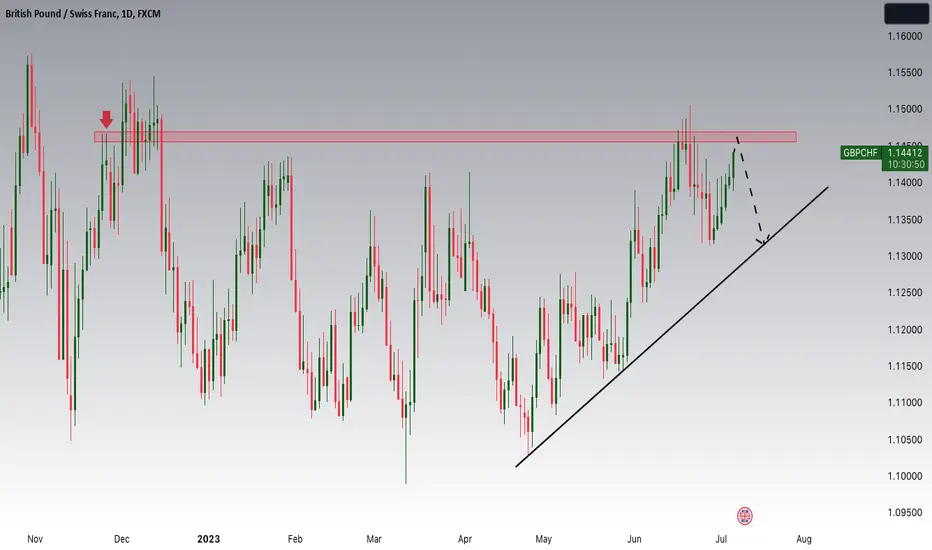Viewport: 932px width, 550px height.
Task: Click the 1.12000 price axis label
Action: pos(905,330)
